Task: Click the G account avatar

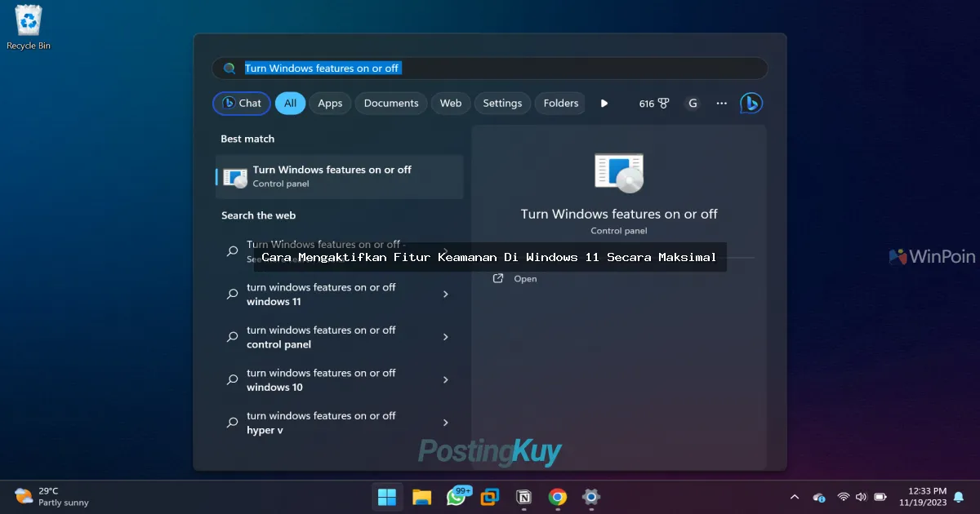Action: pyautogui.click(x=693, y=104)
